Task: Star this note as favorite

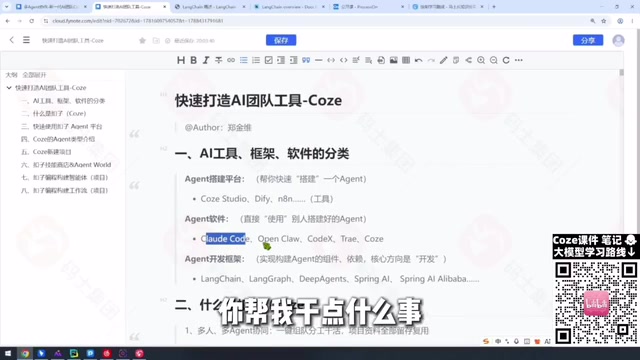Action: point(142,40)
